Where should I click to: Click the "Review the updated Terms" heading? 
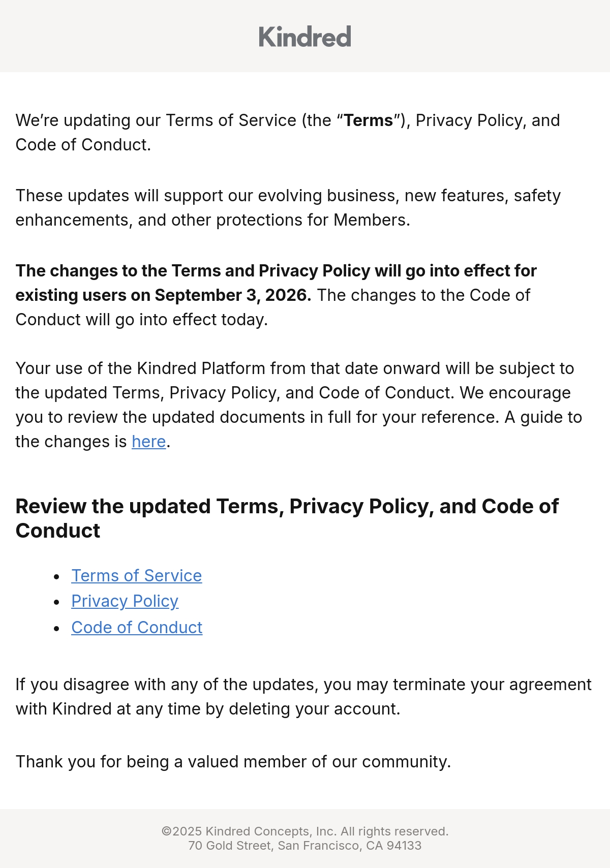click(287, 518)
